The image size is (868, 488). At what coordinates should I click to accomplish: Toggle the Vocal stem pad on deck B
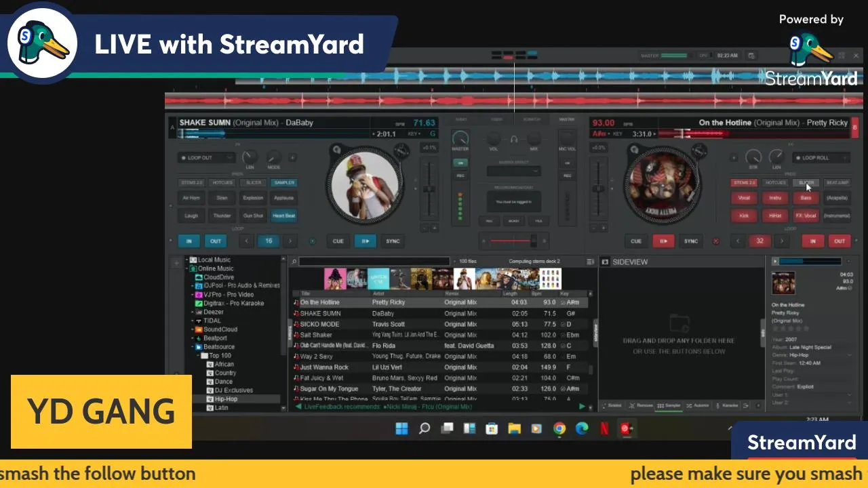[744, 198]
